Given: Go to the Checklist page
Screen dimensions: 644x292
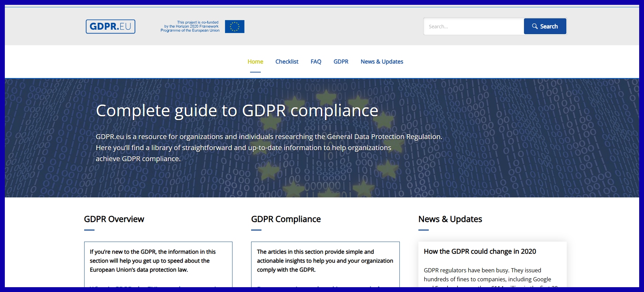Looking at the screenshot, I should point(287,62).
